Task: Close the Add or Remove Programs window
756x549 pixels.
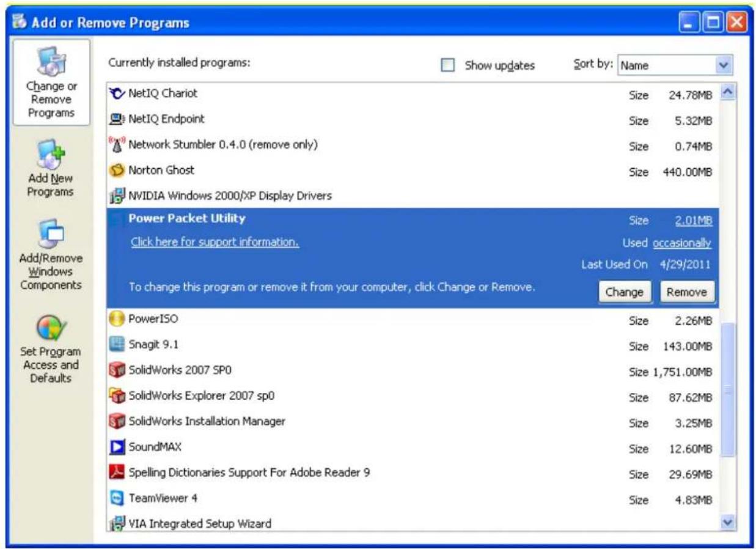Action: (736, 23)
